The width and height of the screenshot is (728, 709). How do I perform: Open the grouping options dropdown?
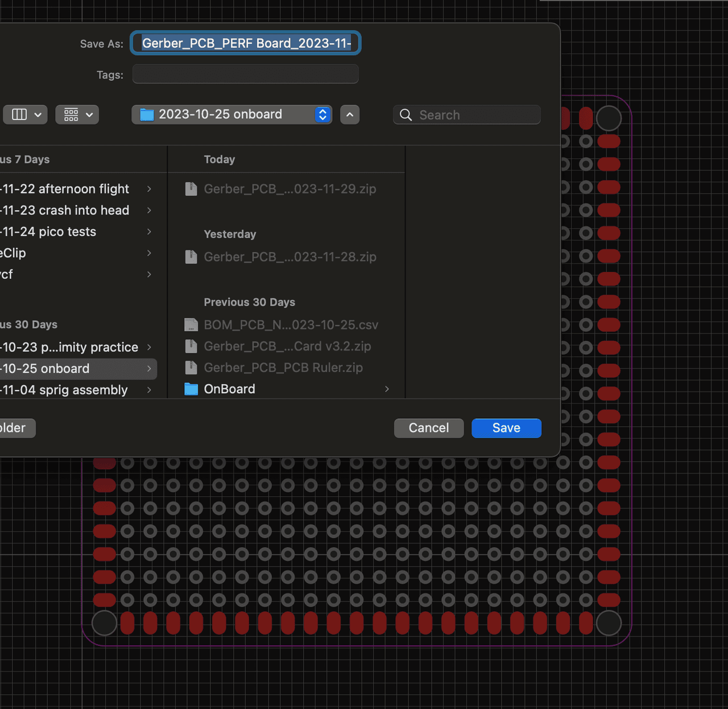click(x=77, y=115)
